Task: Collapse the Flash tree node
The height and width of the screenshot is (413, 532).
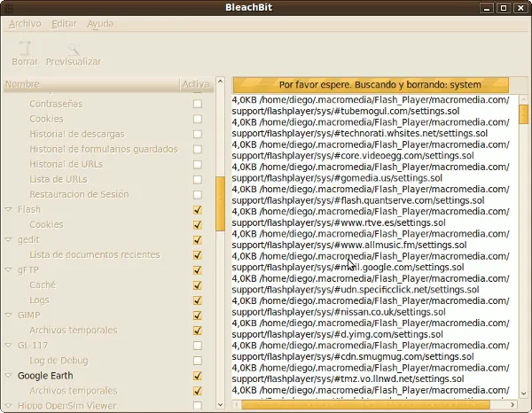Action: 9,209
